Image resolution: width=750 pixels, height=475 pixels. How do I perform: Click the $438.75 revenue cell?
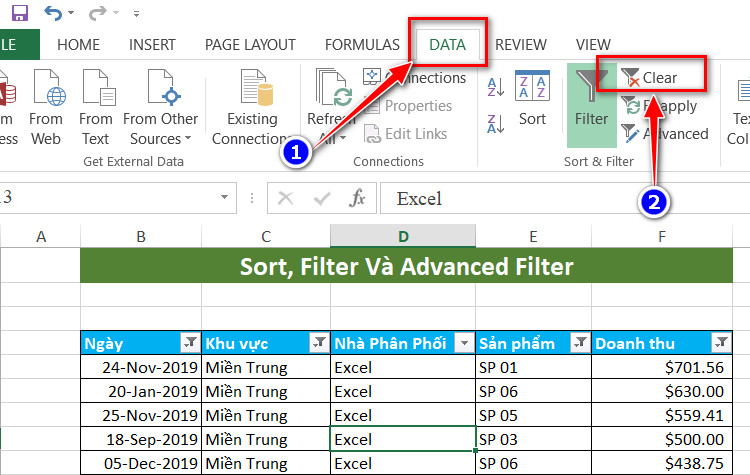662,463
